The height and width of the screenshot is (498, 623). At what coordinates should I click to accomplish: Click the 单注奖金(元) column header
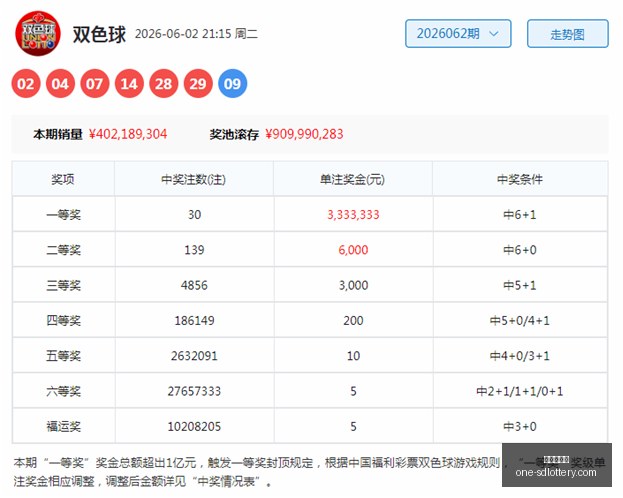coord(352,180)
